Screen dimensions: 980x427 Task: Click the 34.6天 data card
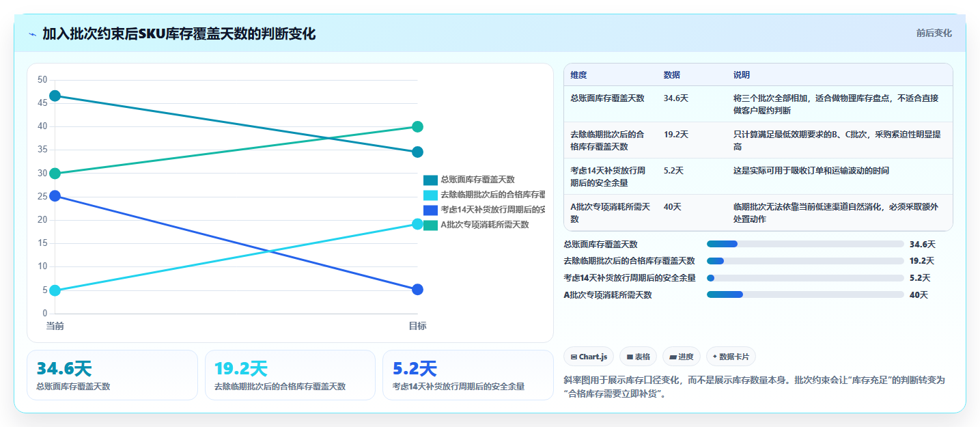112,375
